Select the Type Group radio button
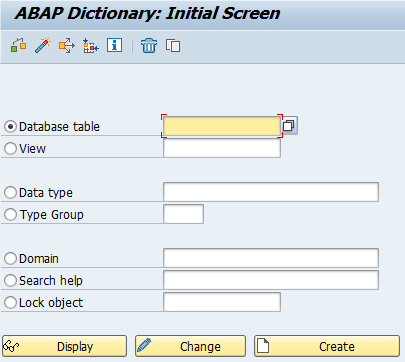The image size is (405, 362). (x=10, y=214)
